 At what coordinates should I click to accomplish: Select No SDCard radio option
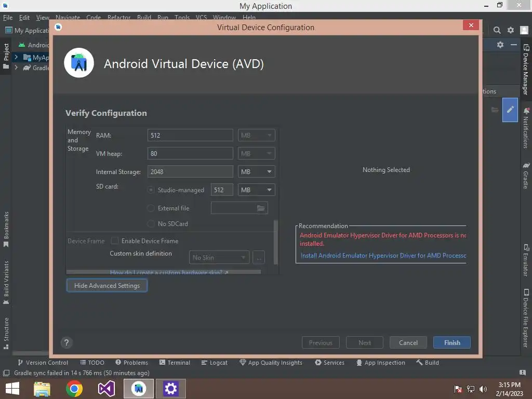coord(151,223)
